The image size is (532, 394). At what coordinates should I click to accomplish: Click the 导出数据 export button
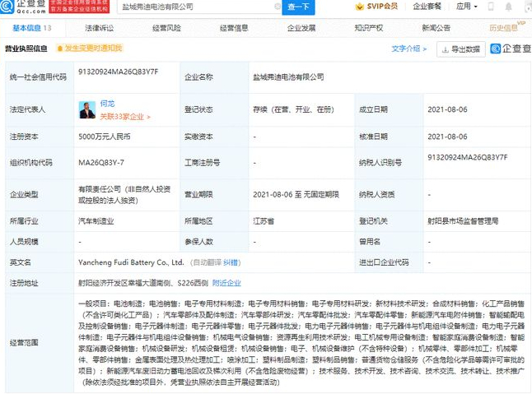pyautogui.click(x=461, y=49)
